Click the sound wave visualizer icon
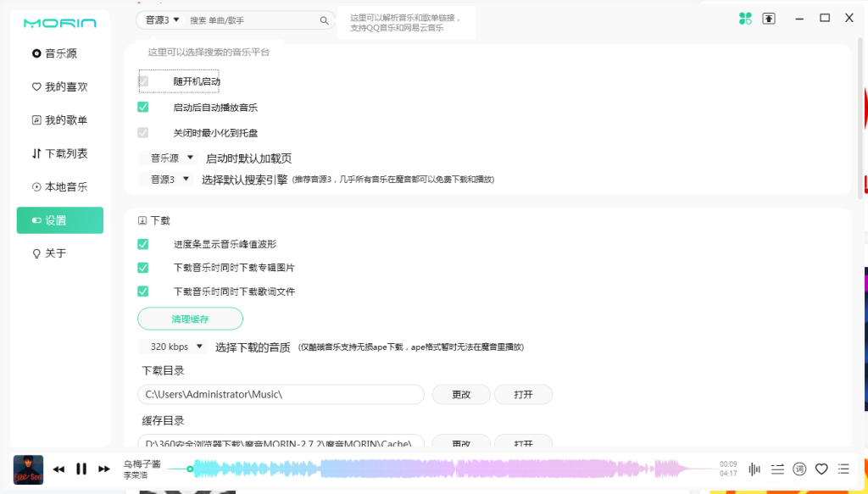 pos(754,469)
